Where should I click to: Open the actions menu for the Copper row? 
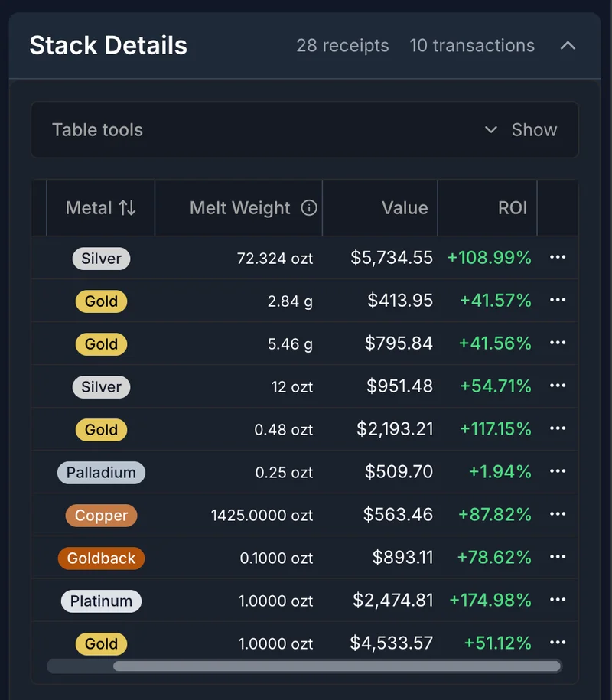click(x=558, y=515)
